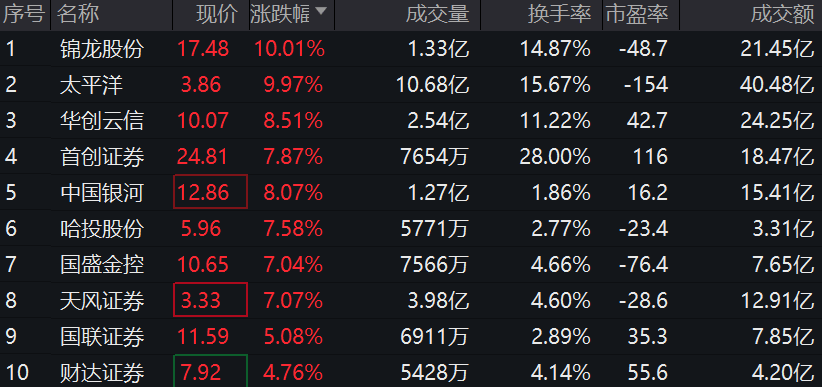Select stock 锦龙股份

point(102,49)
